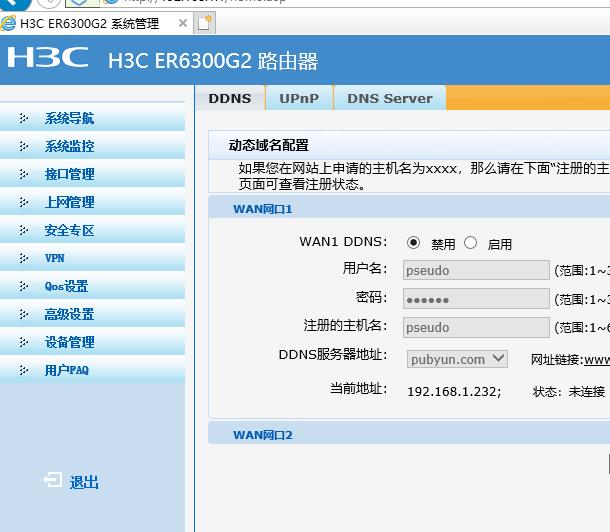This screenshot has width=610, height=532.
Task: Click the arrow icon beside 设备管理
Action: tap(24, 342)
